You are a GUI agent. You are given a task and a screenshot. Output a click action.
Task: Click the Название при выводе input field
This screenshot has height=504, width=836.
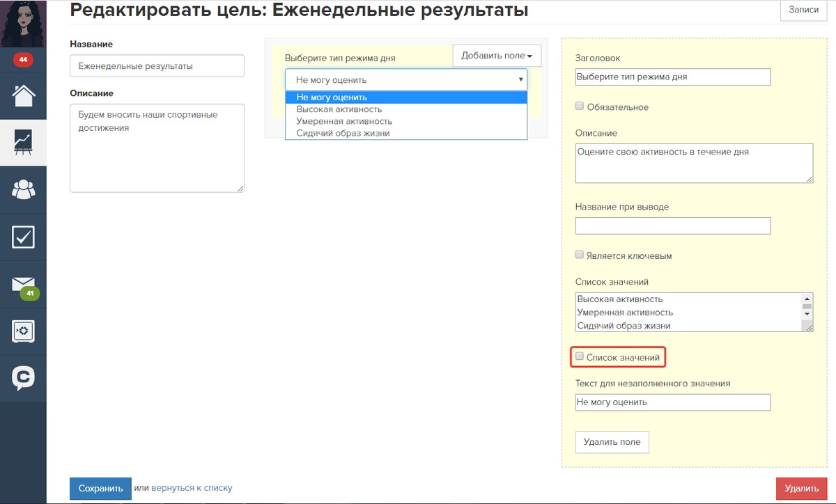(672, 226)
